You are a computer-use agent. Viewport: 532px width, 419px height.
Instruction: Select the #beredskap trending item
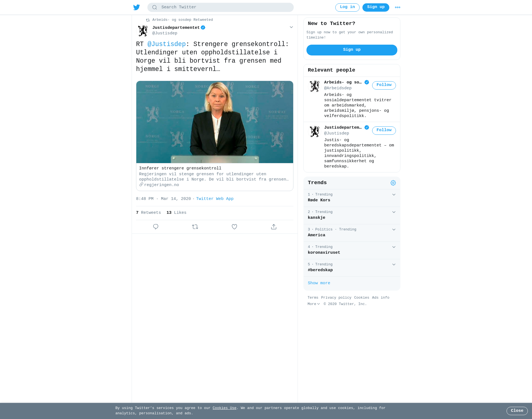coord(352,268)
